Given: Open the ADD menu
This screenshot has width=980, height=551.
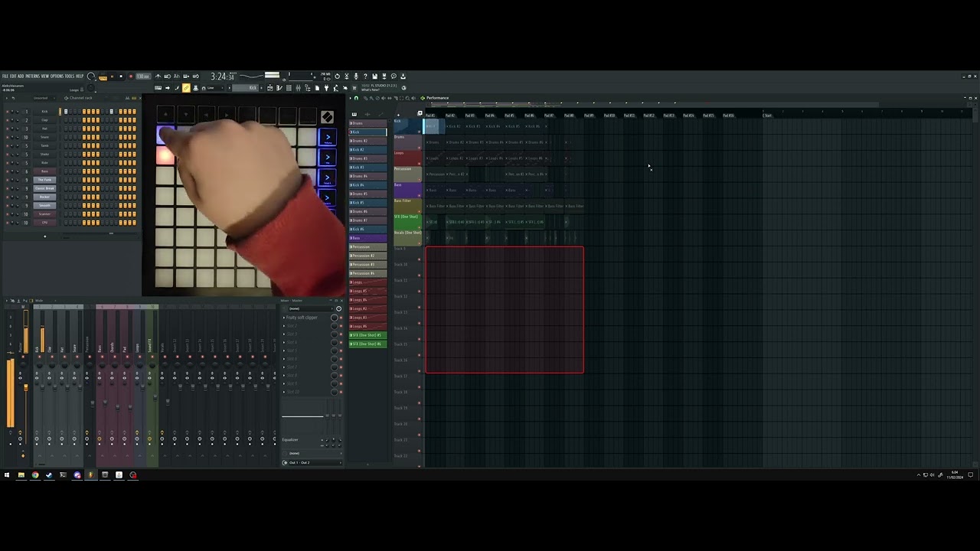Looking at the screenshot, I should [21, 77].
